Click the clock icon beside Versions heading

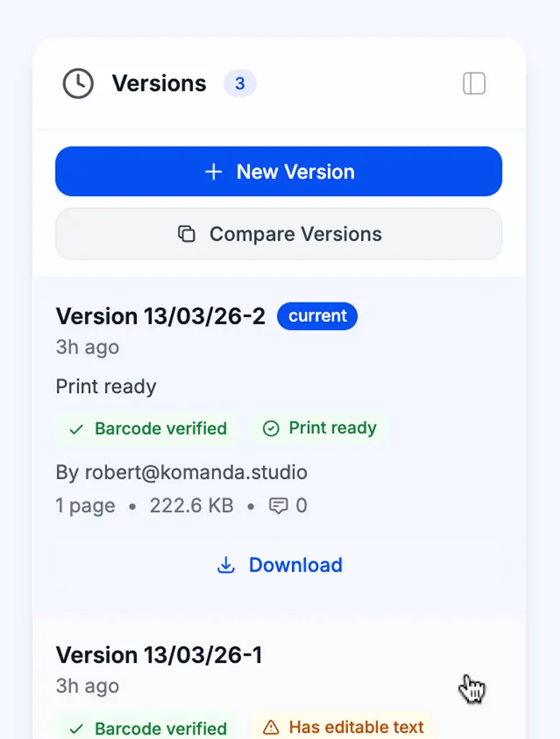[78, 83]
